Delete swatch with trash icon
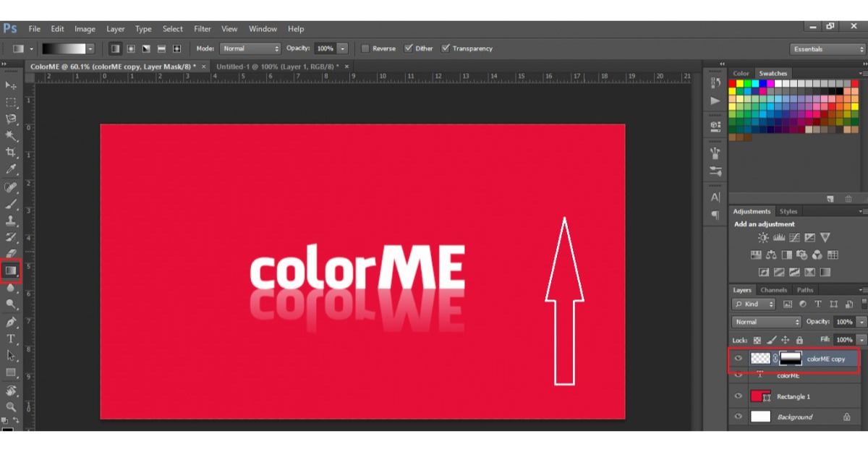 pyautogui.click(x=848, y=199)
